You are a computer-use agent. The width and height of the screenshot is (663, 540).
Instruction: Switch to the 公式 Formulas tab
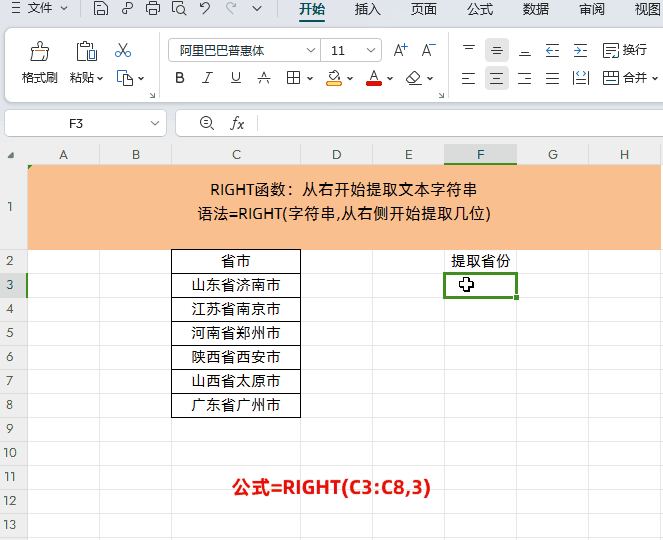pos(480,9)
